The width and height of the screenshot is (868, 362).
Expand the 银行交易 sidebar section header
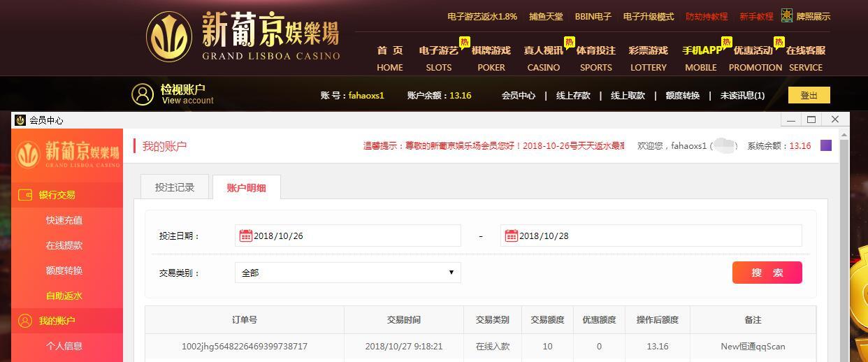point(67,195)
